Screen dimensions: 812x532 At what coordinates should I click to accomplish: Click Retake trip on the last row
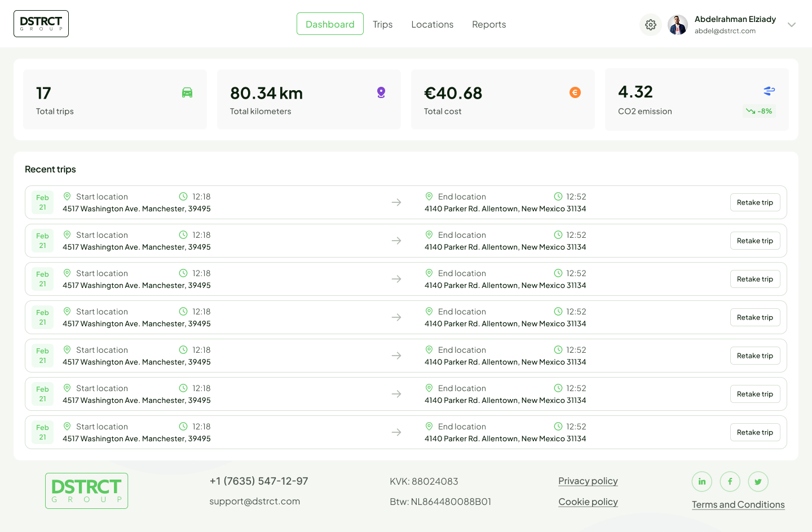pyautogui.click(x=754, y=432)
